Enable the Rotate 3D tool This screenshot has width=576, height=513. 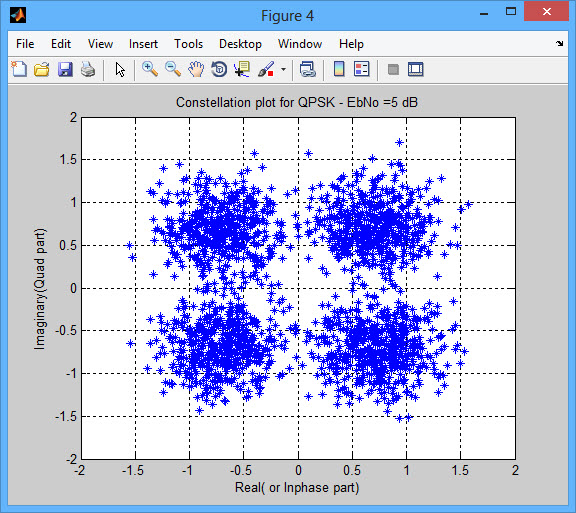coord(219,69)
